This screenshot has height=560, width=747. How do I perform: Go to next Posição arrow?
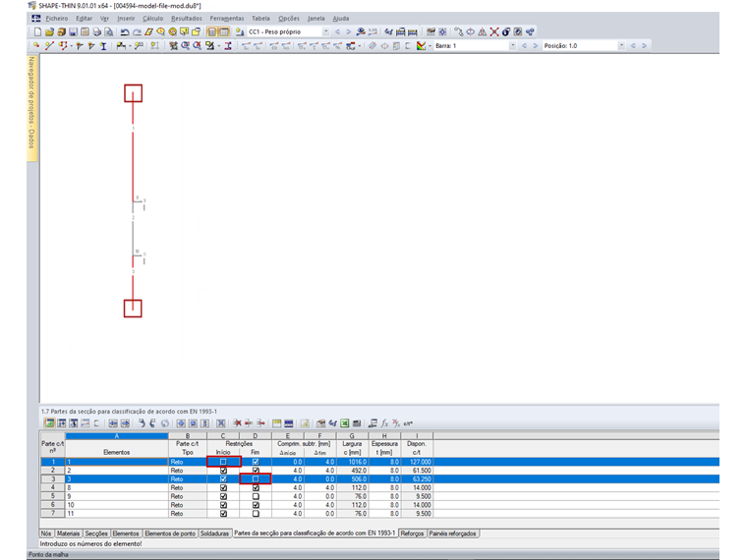pos(644,46)
